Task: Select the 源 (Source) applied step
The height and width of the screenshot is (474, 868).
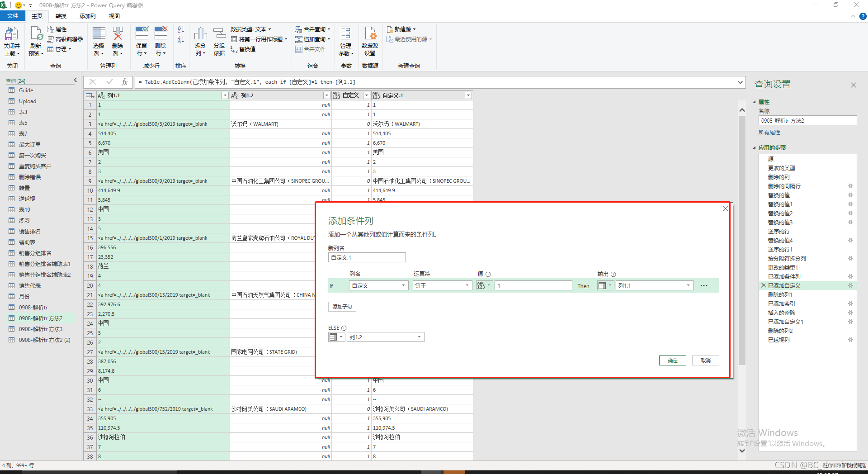Action: point(771,159)
